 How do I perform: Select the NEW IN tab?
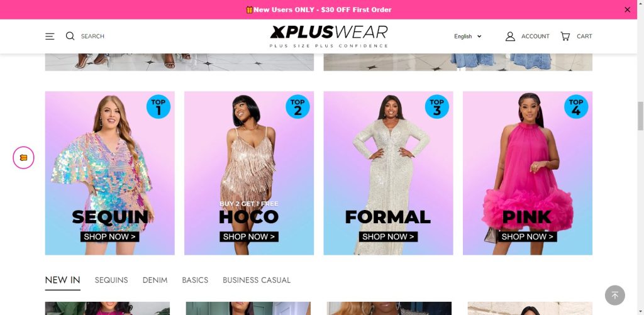click(62, 280)
